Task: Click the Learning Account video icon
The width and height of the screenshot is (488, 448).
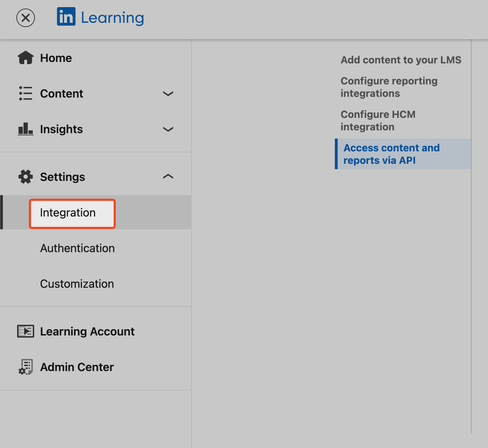Action: point(26,331)
